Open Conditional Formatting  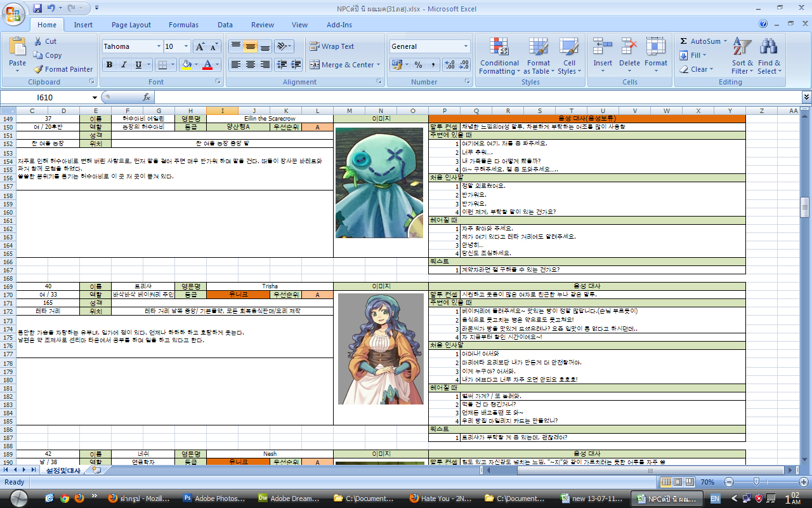pos(499,56)
